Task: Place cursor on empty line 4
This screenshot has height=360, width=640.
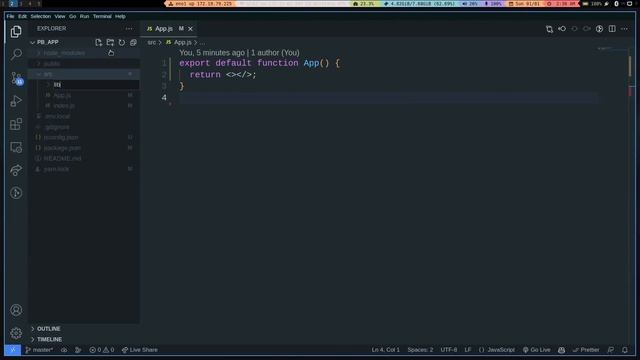Action: (388, 98)
